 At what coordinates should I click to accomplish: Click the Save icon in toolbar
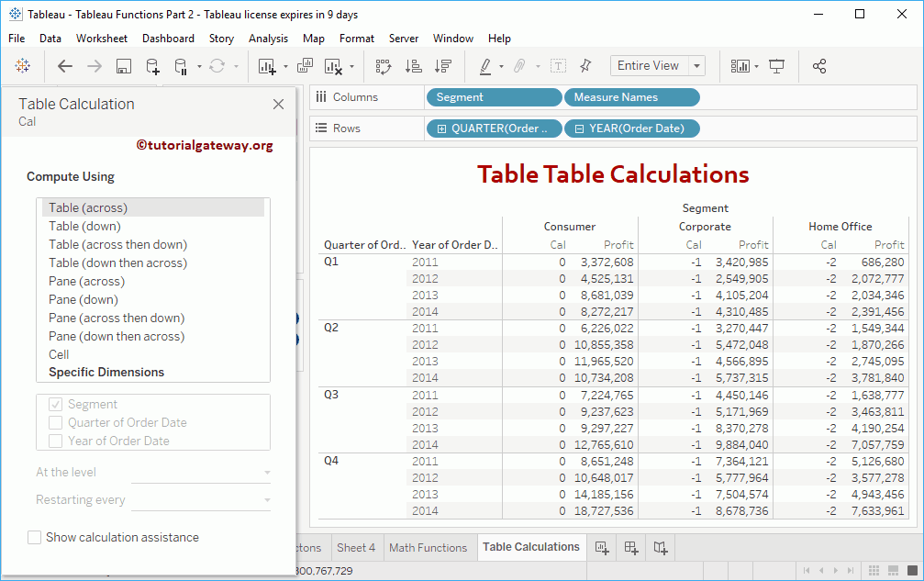tap(124, 66)
